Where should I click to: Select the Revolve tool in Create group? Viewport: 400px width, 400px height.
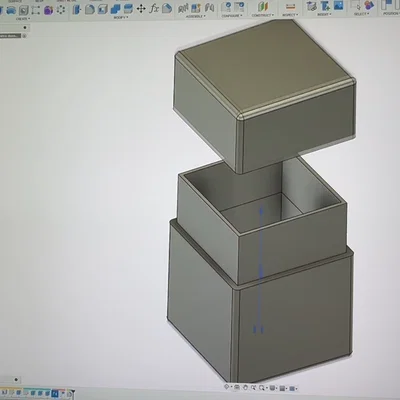11,10
